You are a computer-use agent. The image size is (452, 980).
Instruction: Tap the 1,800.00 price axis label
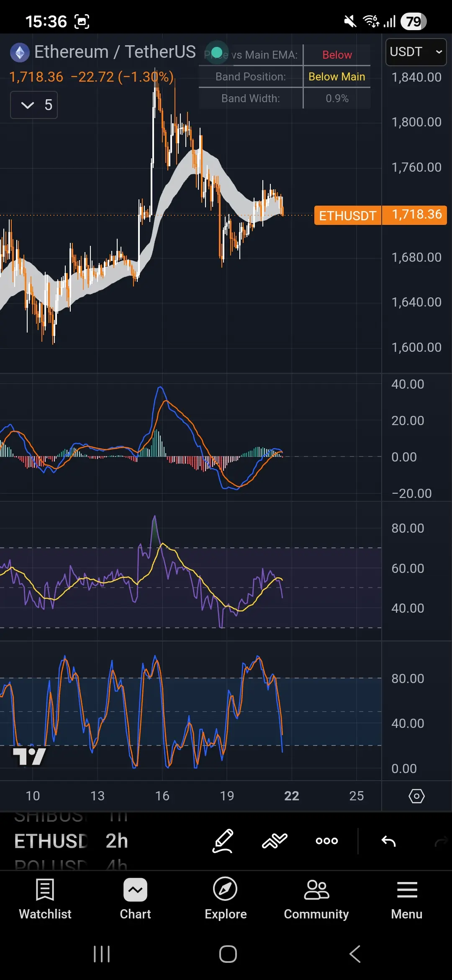(x=416, y=122)
